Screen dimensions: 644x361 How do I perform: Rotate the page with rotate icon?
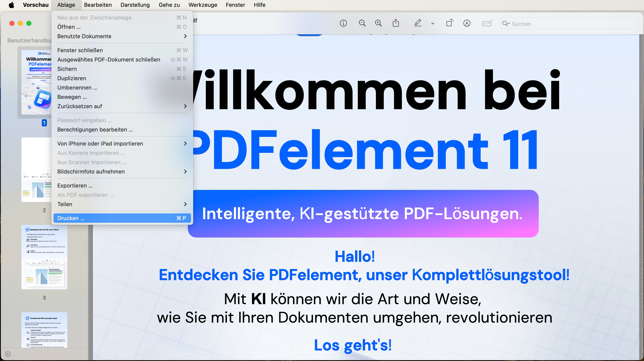click(450, 23)
